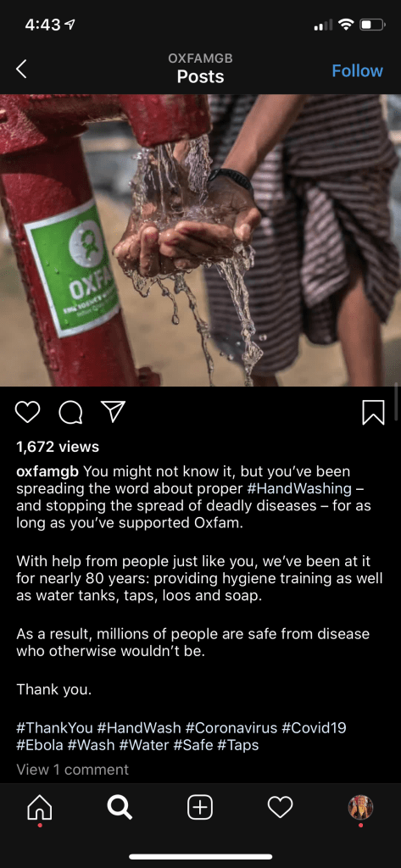
Task: Open activity heart icon in bottom bar
Action: tap(281, 808)
